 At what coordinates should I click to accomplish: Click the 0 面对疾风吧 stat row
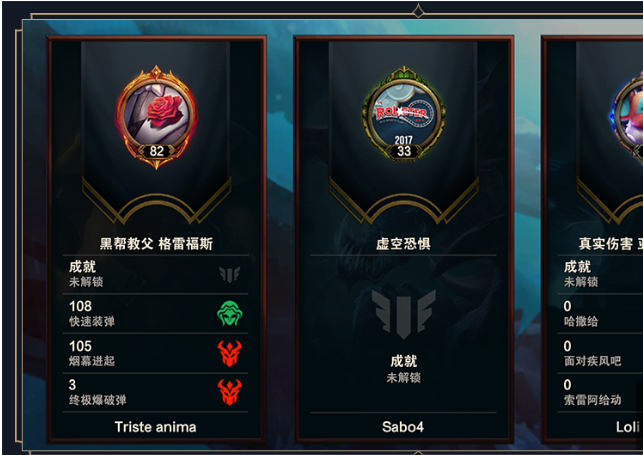pos(600,353)
